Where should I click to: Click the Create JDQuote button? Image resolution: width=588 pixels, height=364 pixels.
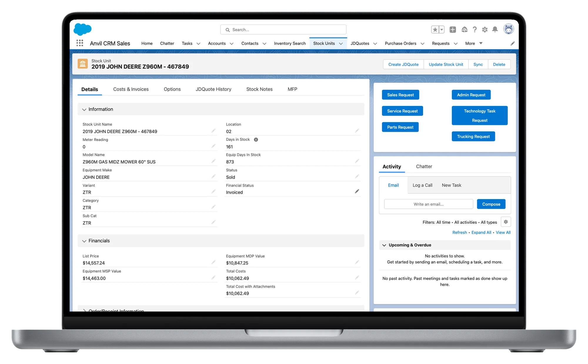(x=403, y=64)
